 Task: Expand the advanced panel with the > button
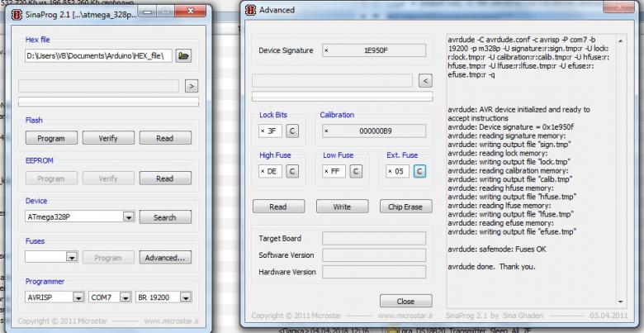click(x=192, y=86)
